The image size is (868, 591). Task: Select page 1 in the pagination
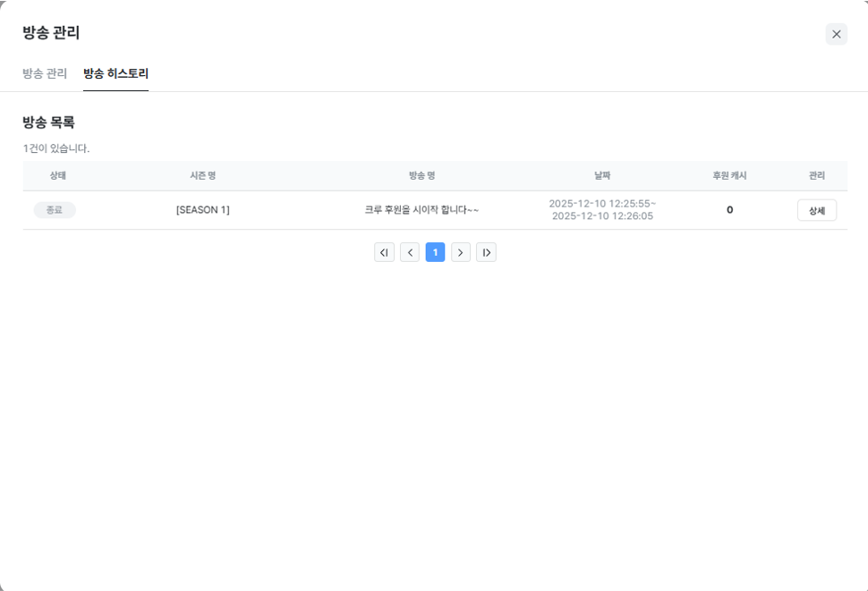(435, 251)
